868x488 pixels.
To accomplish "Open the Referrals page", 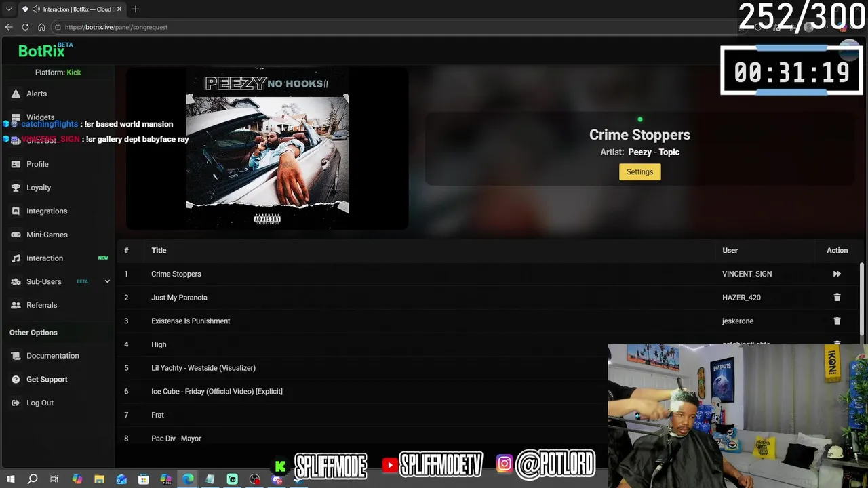I will (41, 305).
